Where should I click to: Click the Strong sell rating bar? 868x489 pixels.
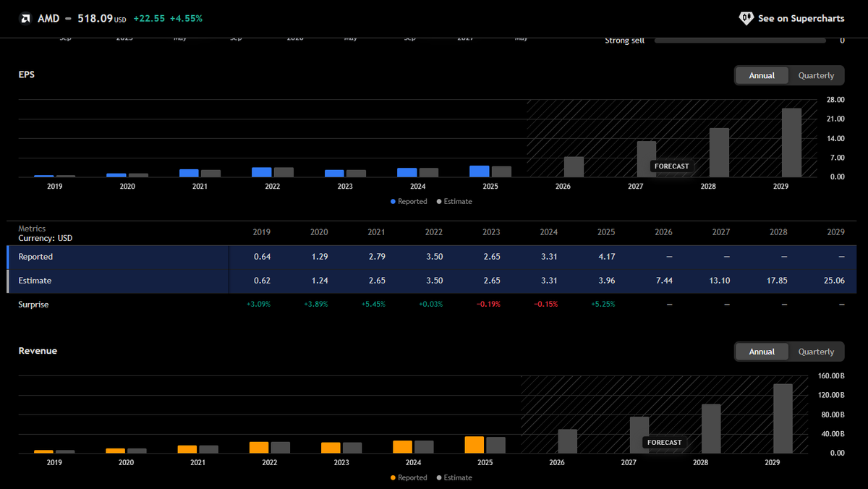coord(740,41)
